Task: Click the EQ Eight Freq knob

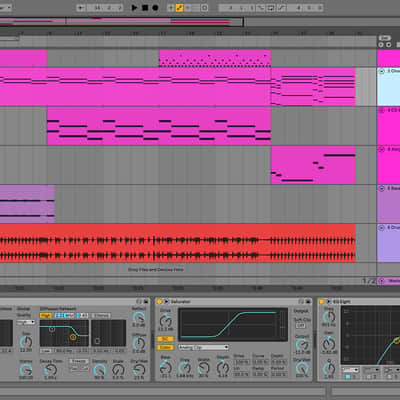Action: coord(329,317)
